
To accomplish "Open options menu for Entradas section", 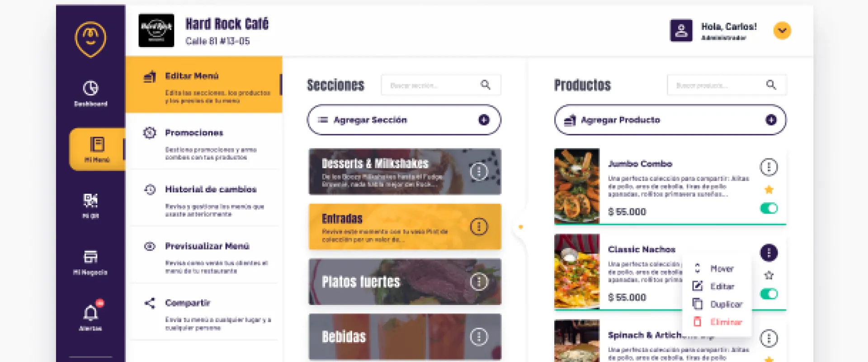I will coord(479,226).
